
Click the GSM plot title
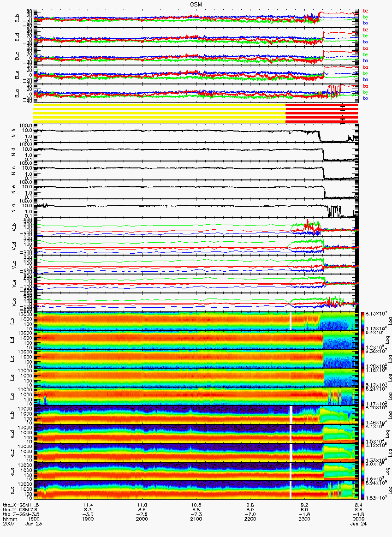tap(196, 4)
